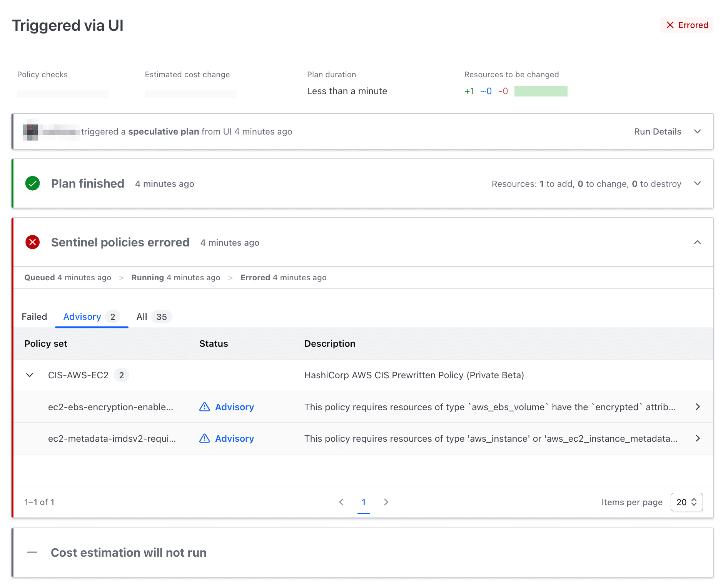Select the Advisory tab
The width and height of the screenshot is (728, 584).
pos(82,316)
